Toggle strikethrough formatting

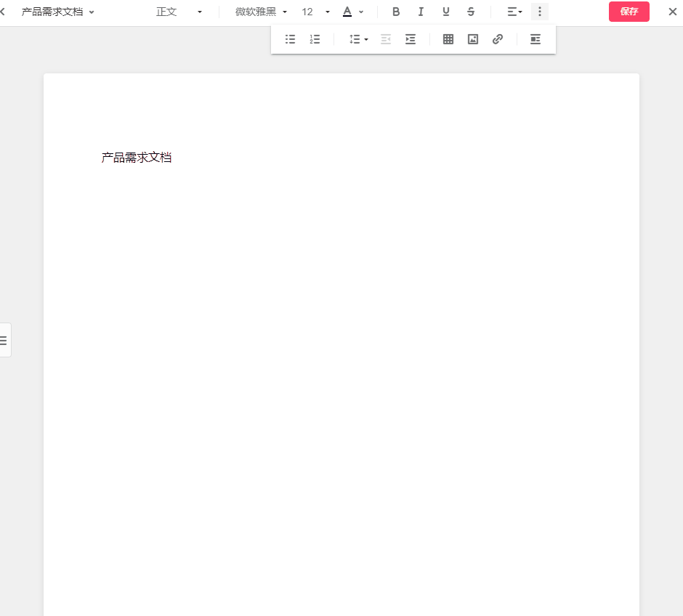(471, 12)
